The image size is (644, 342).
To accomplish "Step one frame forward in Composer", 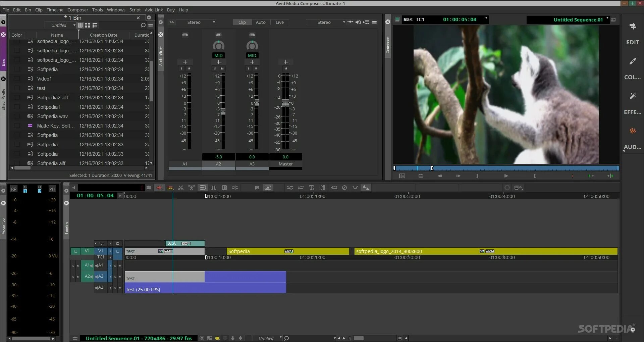I will coord(459,176).
